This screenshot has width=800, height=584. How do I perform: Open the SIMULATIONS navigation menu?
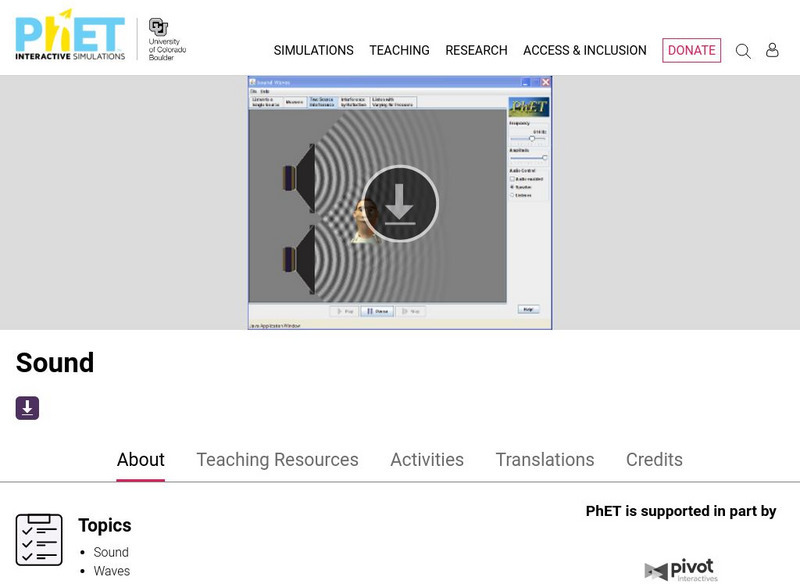315,50
